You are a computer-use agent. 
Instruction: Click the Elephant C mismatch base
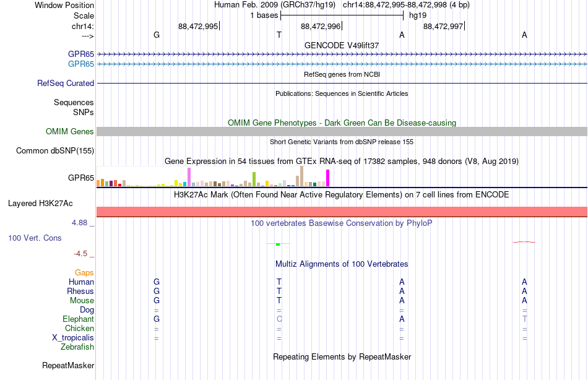pyautogui.click(x=279, y=319)
